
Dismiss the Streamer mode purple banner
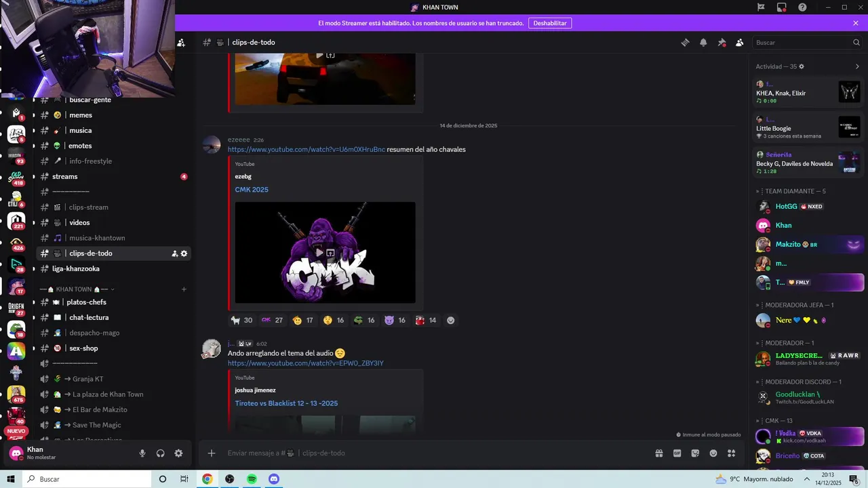pyautogui.click(x=856, y=23)
